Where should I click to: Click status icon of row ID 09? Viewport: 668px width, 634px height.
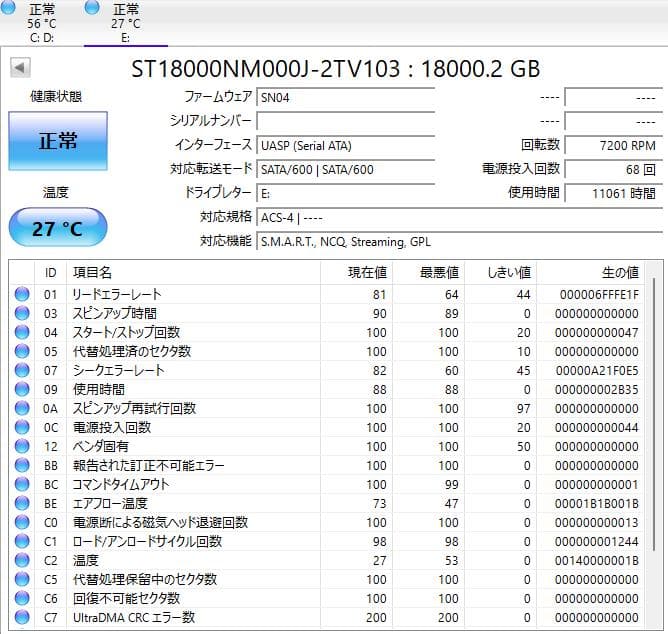coord(22,389)
